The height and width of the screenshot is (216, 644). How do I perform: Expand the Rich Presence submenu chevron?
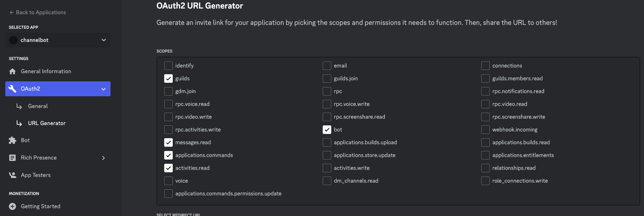click(x=103, y=158)
